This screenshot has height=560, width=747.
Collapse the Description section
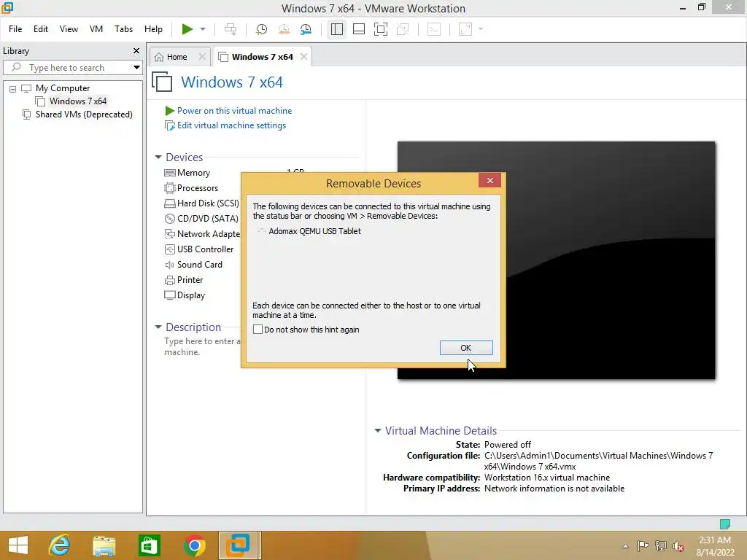(x=158, y=327)
